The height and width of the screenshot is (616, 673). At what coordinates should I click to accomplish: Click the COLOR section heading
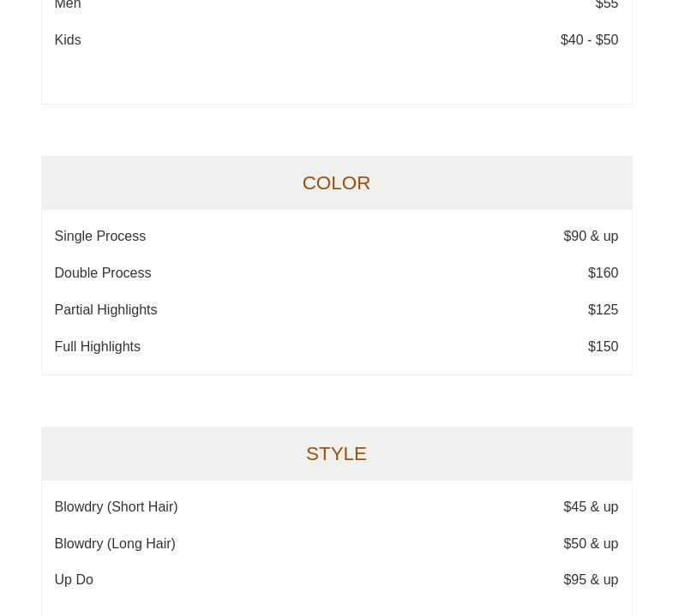pos(336,182)
